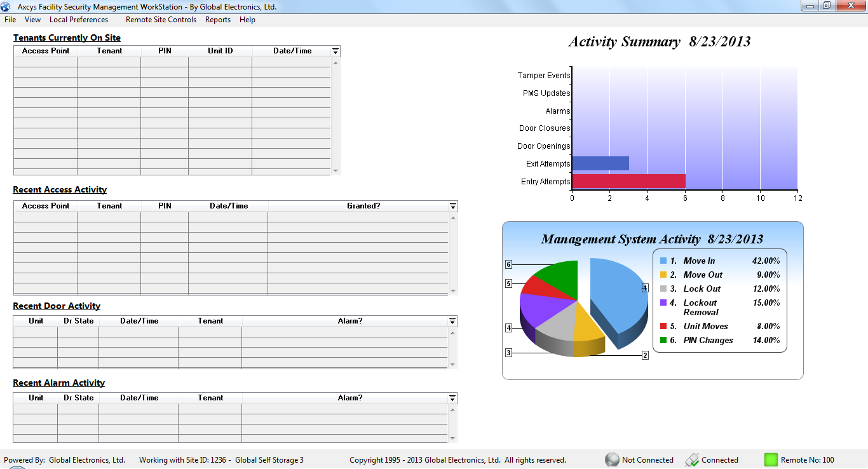Open the Recent Alarm Activity filter icon
Image resolution: width=868 pixels, height=469 pixels.
[x=452, y=398]
